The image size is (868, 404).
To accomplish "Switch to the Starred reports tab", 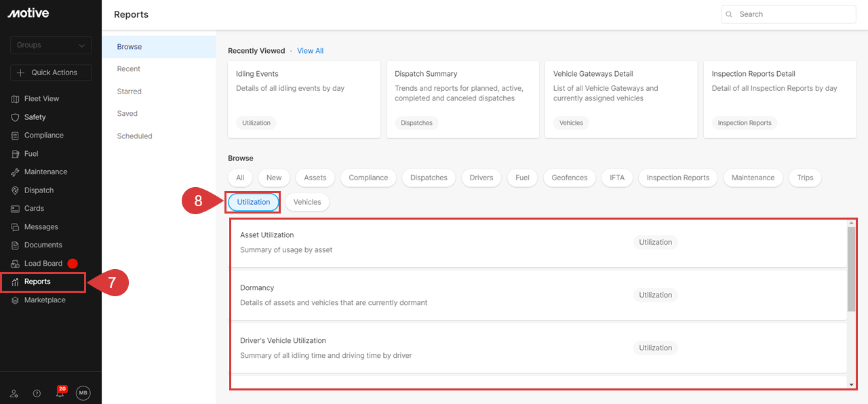I will pyautogui.click(x=129, y=92).
